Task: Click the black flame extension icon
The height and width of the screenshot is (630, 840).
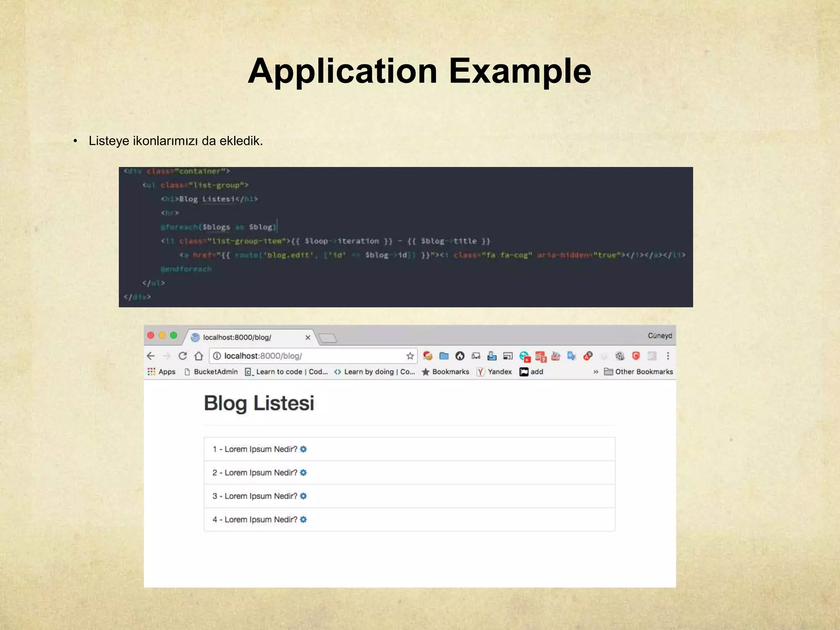Action: click(x=460, y=356)
